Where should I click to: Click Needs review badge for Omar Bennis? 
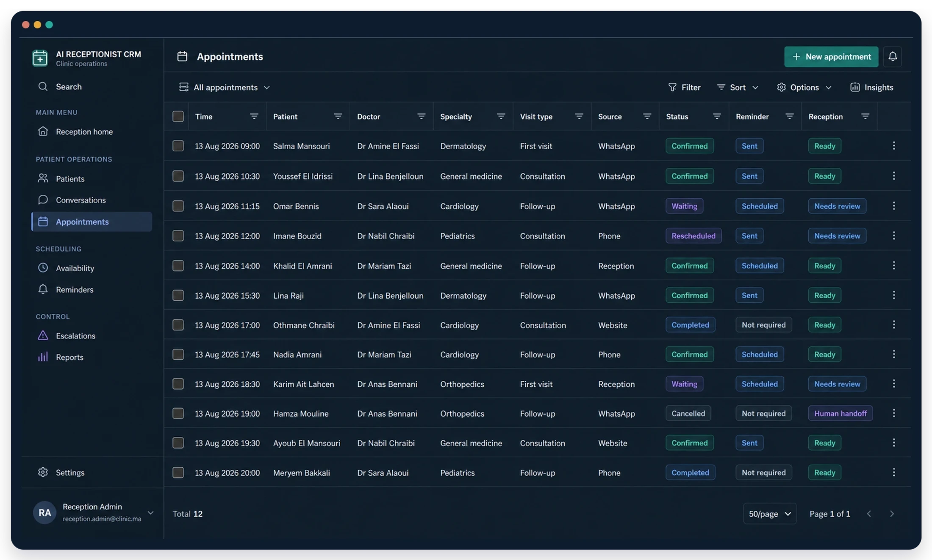click(x=837, y=206)
